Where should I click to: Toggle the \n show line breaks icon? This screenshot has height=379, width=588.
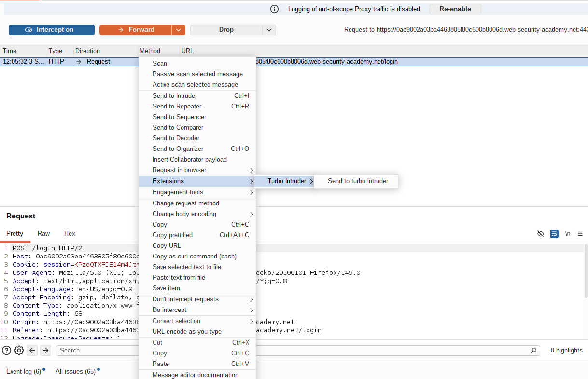(x=568, y=234)
